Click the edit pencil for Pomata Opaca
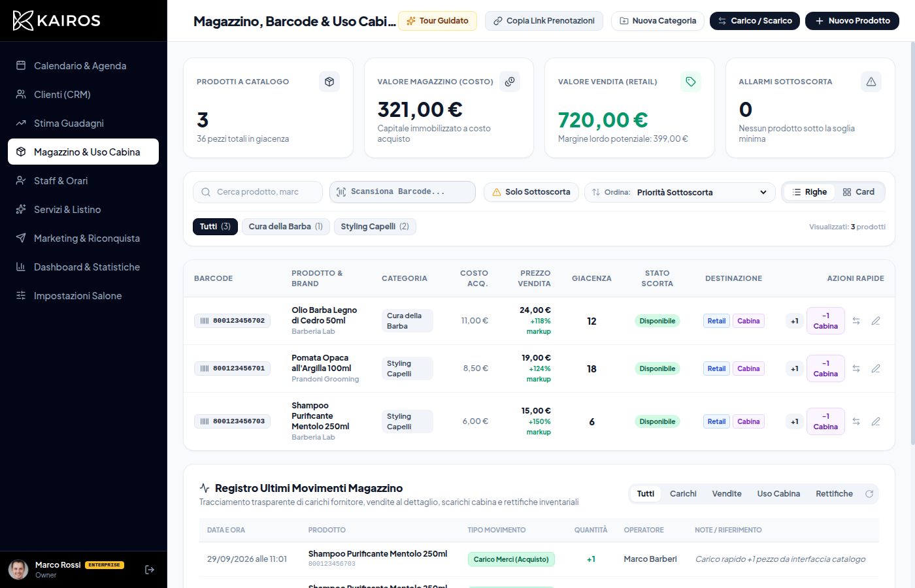The image size is (915, 588). point(876,368)
